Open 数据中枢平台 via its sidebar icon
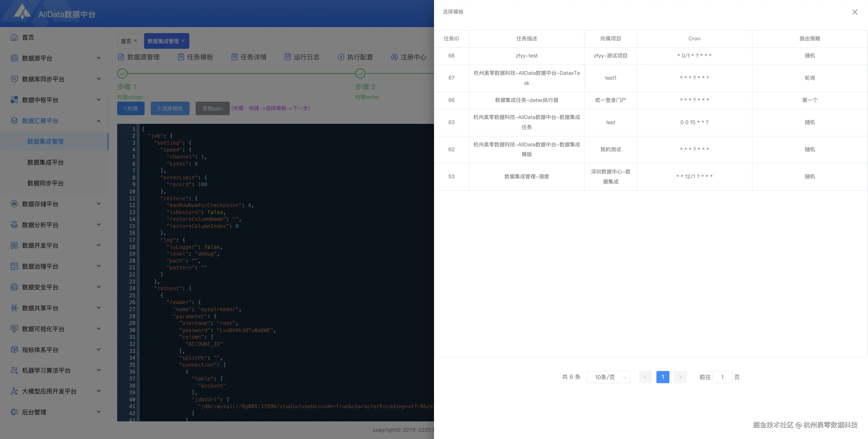Viewport: 868px width, 439px height. [14, 100]
